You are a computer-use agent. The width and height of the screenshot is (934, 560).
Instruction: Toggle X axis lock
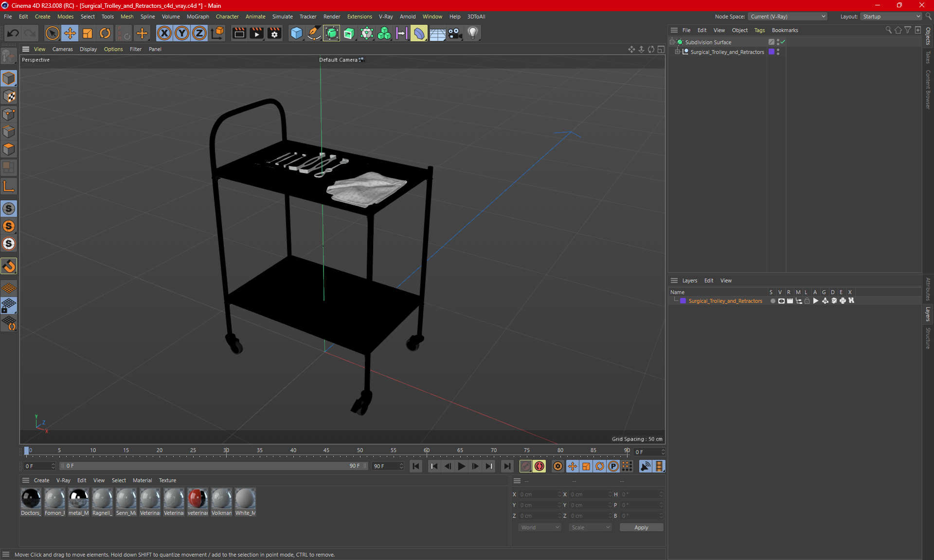click(x=164, y=33)
